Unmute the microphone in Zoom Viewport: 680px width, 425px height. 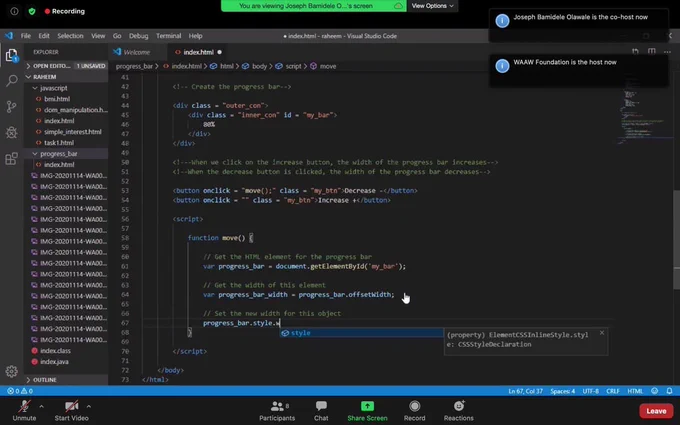(x=24, y=411)
